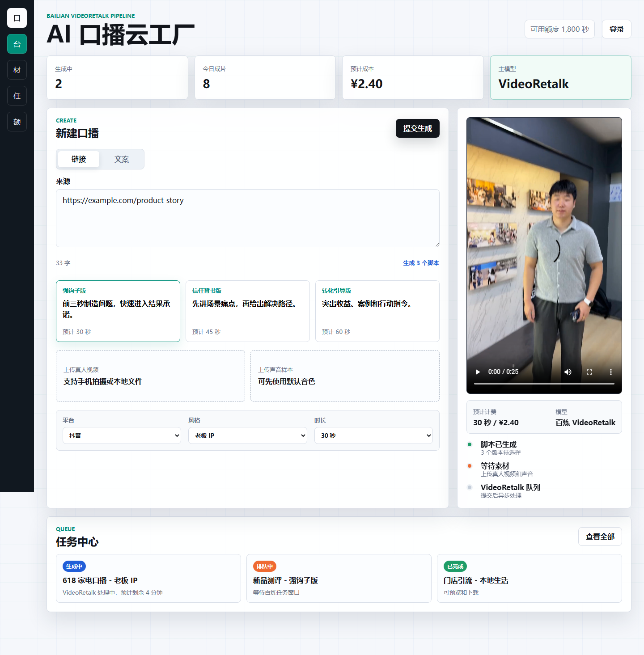Image resolution: width=644 pixels, height=655 pixels.
Task: Click the 生成中 status badge
Action: point(74,566)
